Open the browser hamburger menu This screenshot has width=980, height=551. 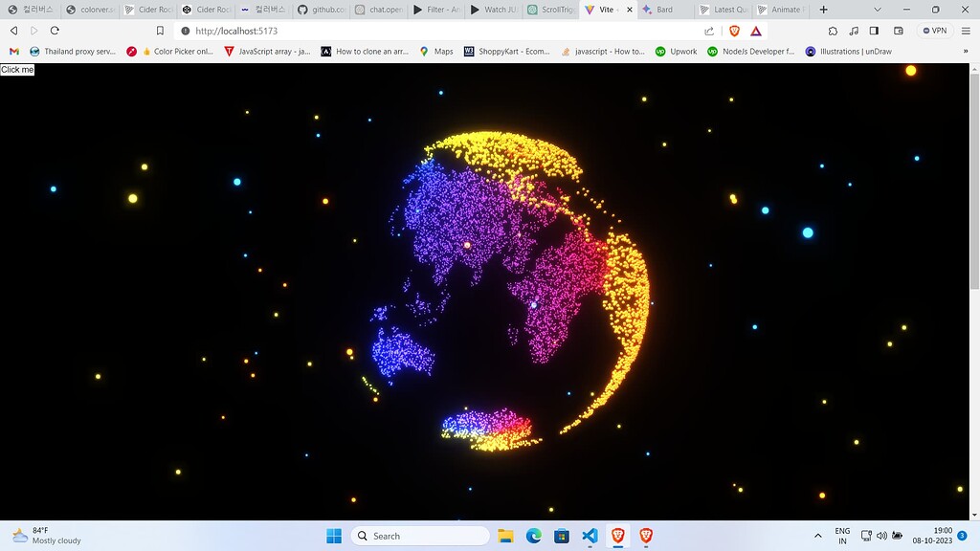(x=966, y=30)
